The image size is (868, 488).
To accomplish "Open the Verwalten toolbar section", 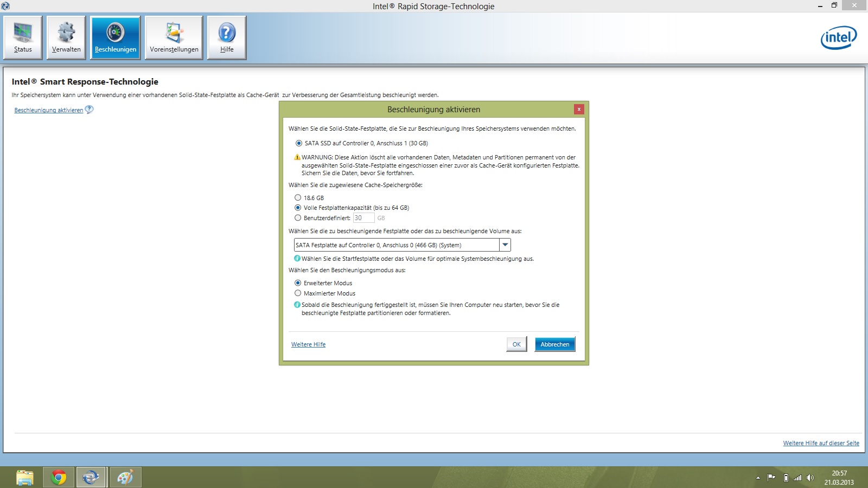I will [66, 37].
